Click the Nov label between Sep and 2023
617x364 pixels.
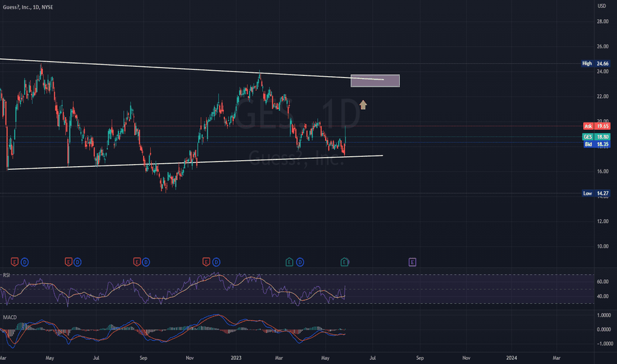pyautogui.click(x=189, y=358)
